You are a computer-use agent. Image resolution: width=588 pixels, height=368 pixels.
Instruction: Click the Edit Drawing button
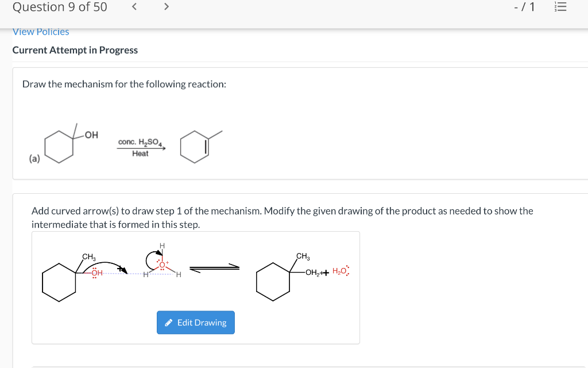195,322
